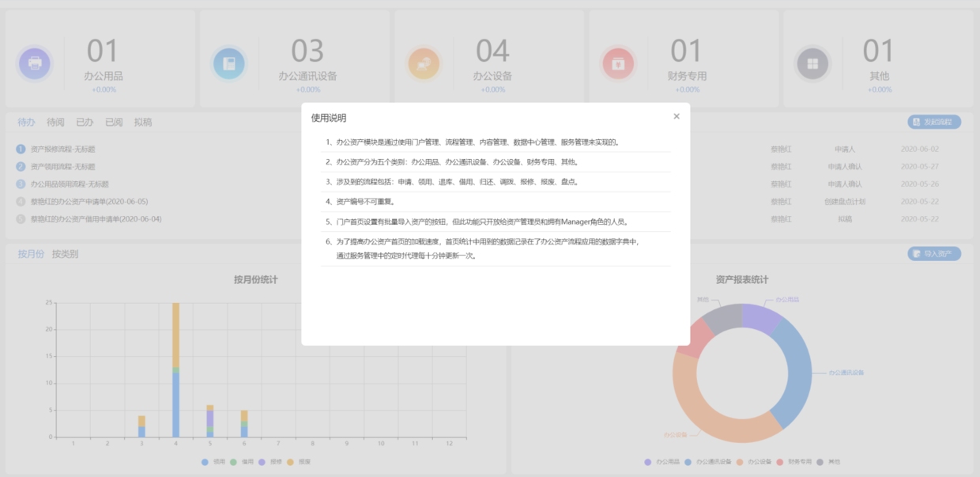Click the 办公通讯设备 category icon
The image size is (980, 477).
coord(229,63)
